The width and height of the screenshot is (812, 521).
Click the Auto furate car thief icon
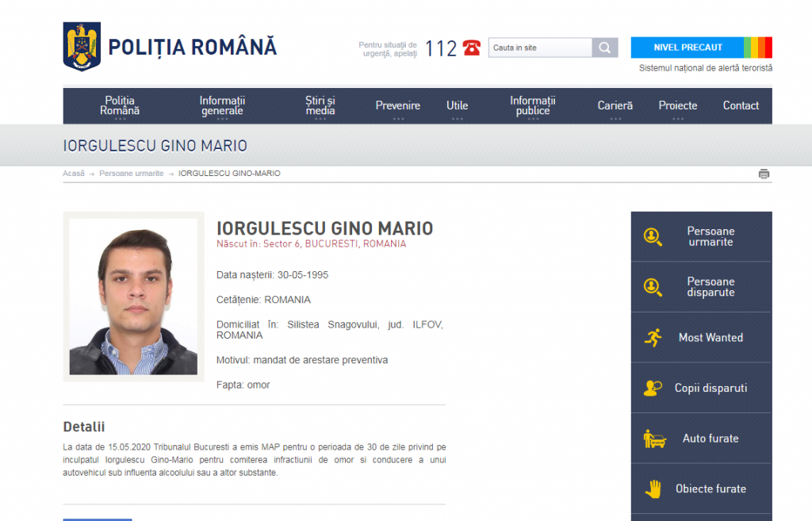click(x=654, y=439)
